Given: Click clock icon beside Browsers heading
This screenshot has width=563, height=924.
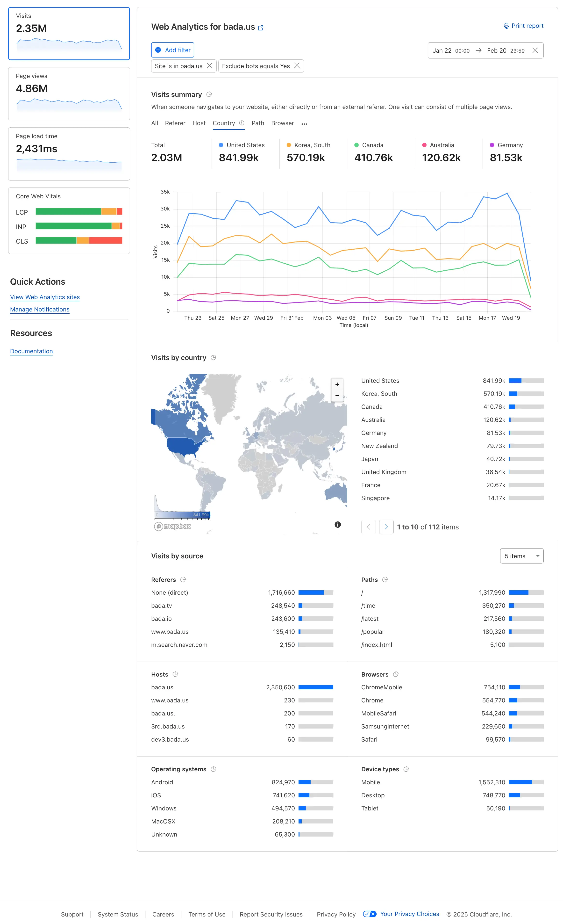Looking at the screenshot, I should 396,674.
